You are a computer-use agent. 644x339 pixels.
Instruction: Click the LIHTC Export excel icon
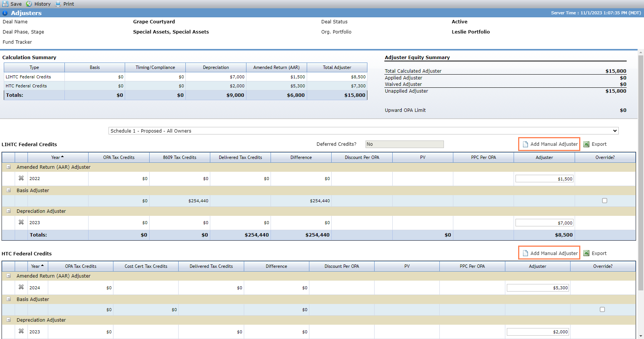586,144
